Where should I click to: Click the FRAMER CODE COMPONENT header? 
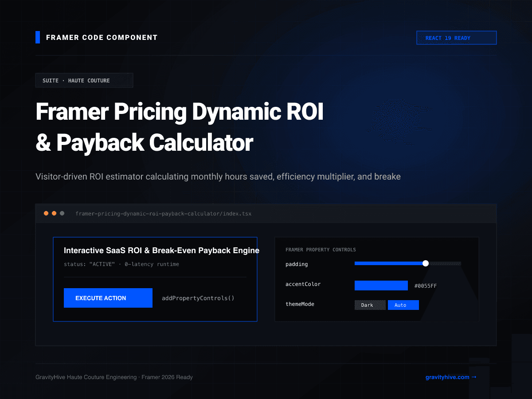102,38
